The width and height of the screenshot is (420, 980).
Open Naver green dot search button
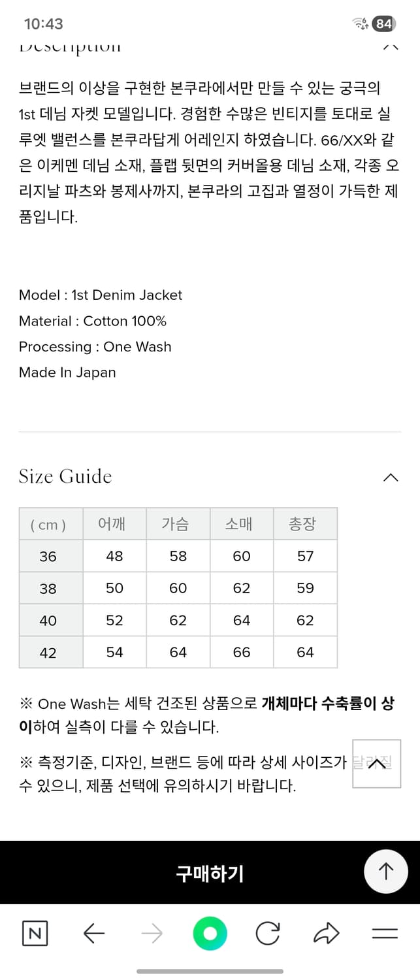tap(210, 934)
